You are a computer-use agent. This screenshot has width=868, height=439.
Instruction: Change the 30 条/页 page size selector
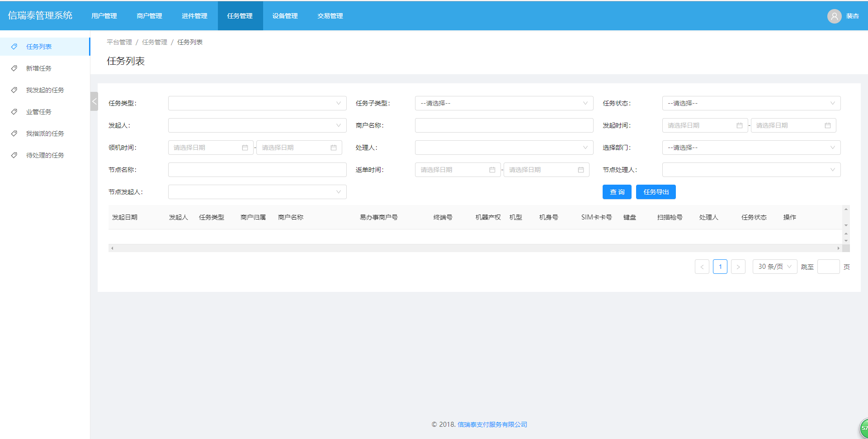pyautogui.click(x=774, y=267)
